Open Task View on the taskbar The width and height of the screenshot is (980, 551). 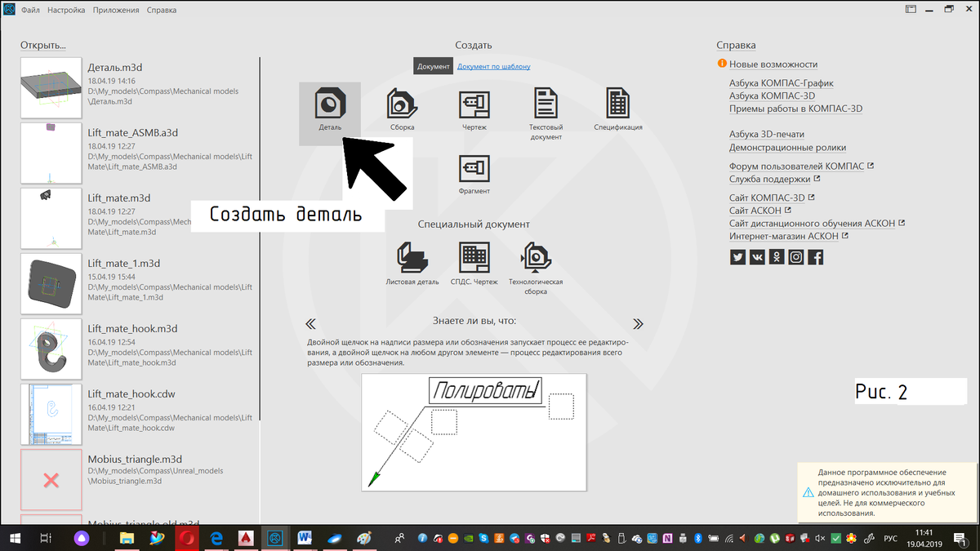(x=47, y=538)
